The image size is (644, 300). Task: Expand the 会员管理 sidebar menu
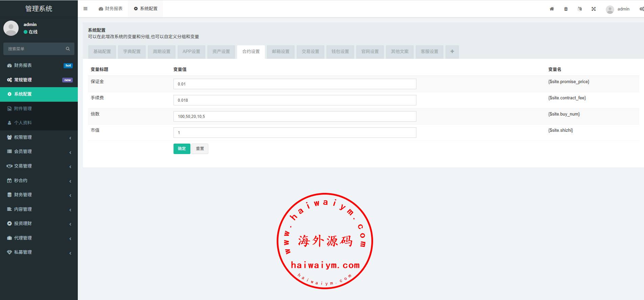pos(39,152)
